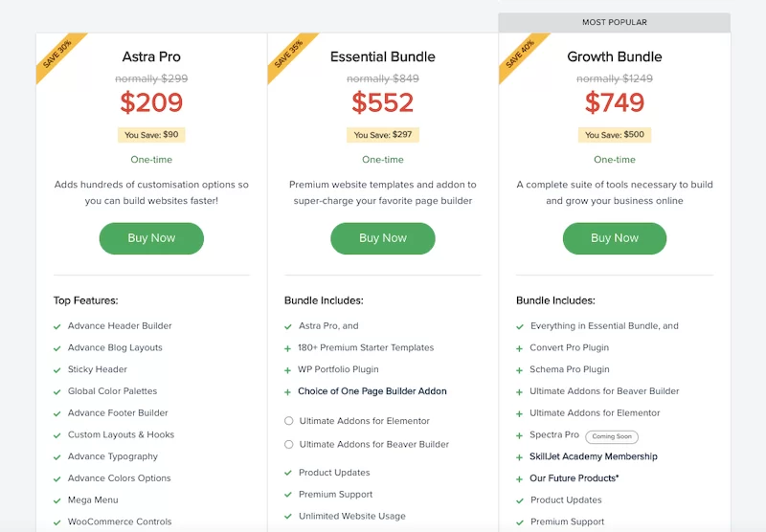Click the You Save: $500 badge
766x532 pixels.
pos(614,135)
